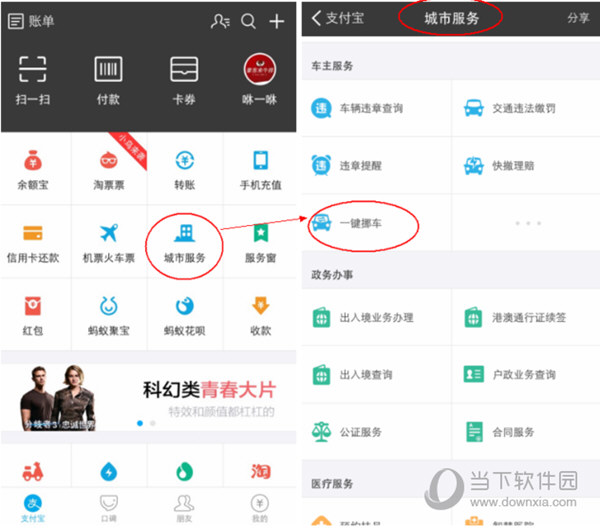Switch to 口碑 bottom tab
The image size is (600, 530).
click(x=109, y=509)
